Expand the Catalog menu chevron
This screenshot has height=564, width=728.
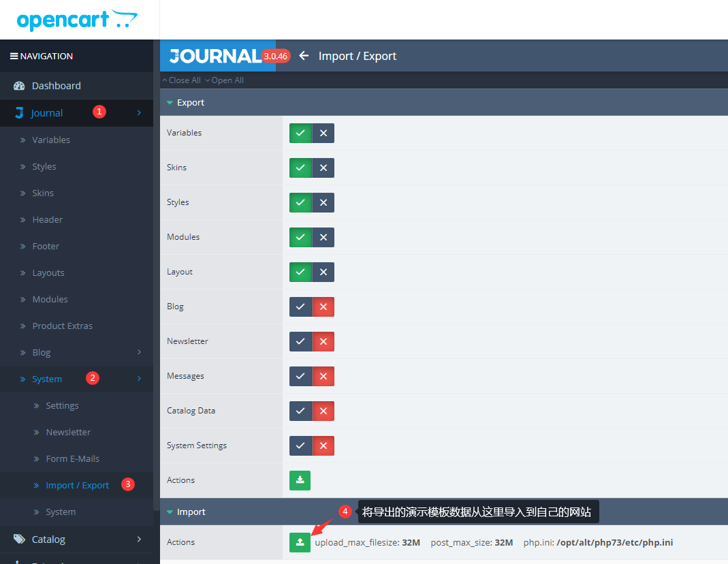click(139, 539)
